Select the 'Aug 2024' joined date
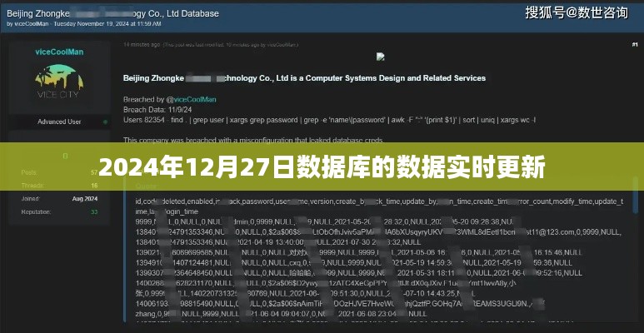The width and height of the screenshot is (644, 333). pos(85,199)
